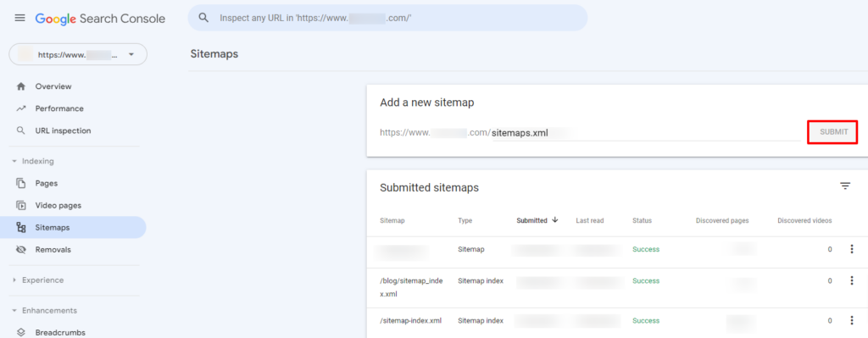868x338 pixels.
Task: Click Sitemap index type in /sitemap-index.xml row
Action: point(481,320)
